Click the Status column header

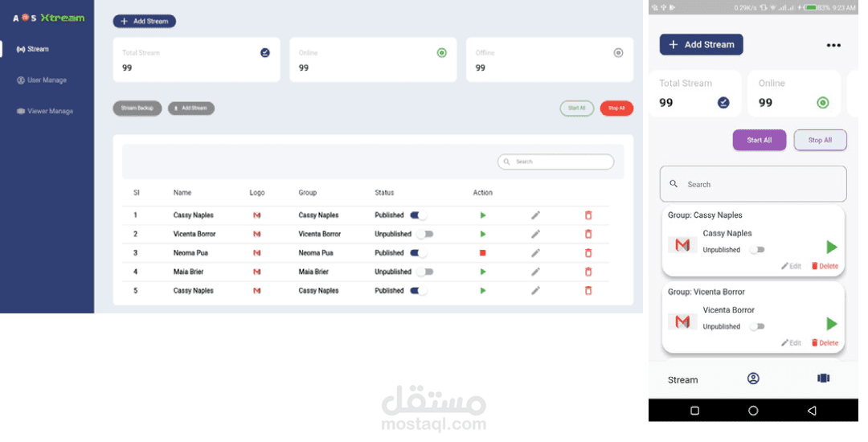(384, 193)
